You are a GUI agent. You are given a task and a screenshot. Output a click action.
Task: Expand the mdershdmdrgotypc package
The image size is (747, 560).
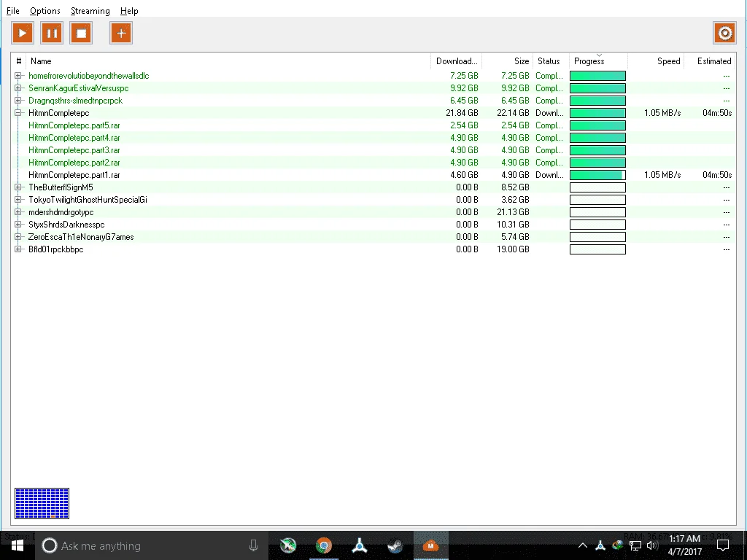pyautogui.click(x=18, y=212)
